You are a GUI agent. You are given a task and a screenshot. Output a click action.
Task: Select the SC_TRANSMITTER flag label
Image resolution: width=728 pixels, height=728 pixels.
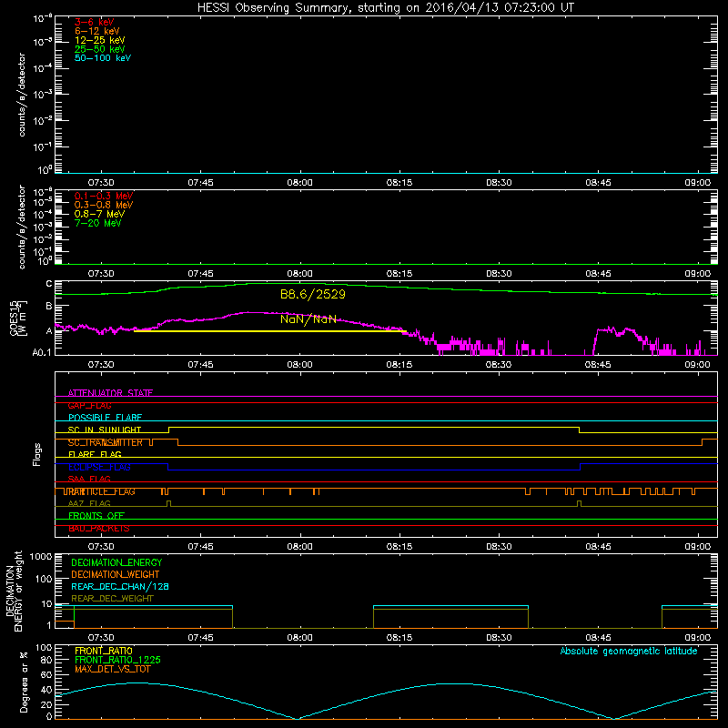tap(105, 442)
